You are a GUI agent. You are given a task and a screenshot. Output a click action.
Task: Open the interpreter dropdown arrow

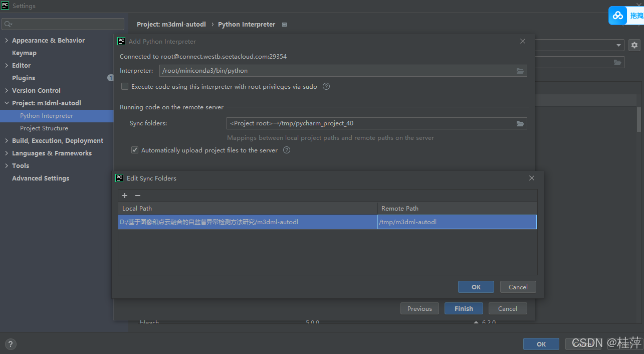[x=618, y=45]
